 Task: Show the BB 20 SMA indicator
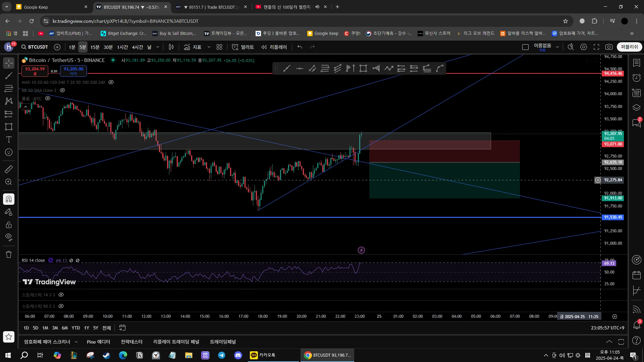(62, 90)
